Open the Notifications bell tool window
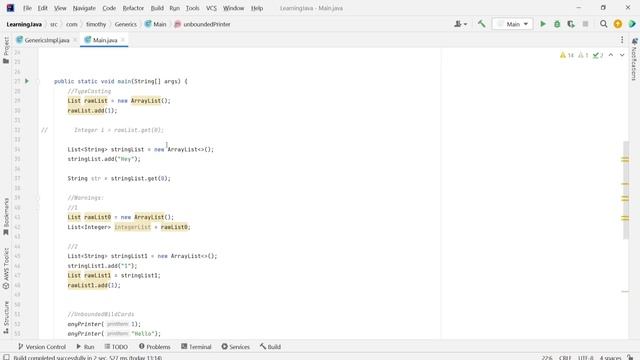Viewport: 640px width, 360px height. pyautogui.click(x=634, y=60)
